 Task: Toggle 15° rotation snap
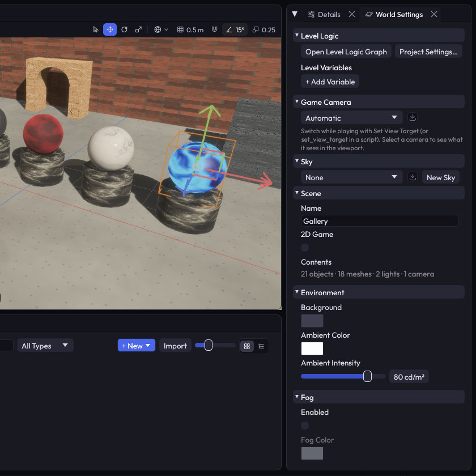tap(235, 29)
